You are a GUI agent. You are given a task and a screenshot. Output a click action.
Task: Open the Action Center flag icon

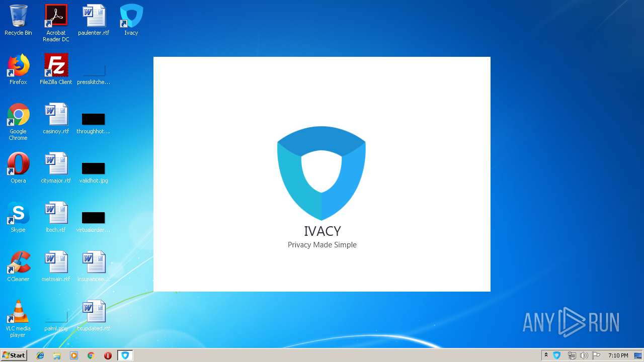(x=596, y=355)
